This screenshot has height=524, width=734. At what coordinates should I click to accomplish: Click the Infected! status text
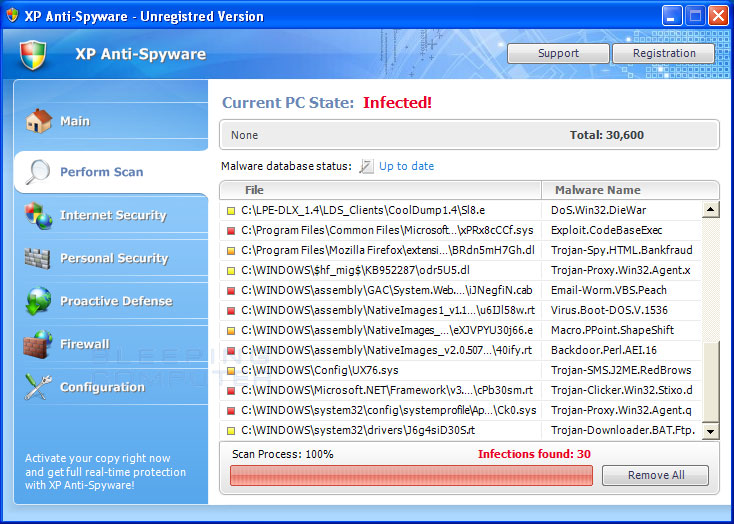click(397, 103)
